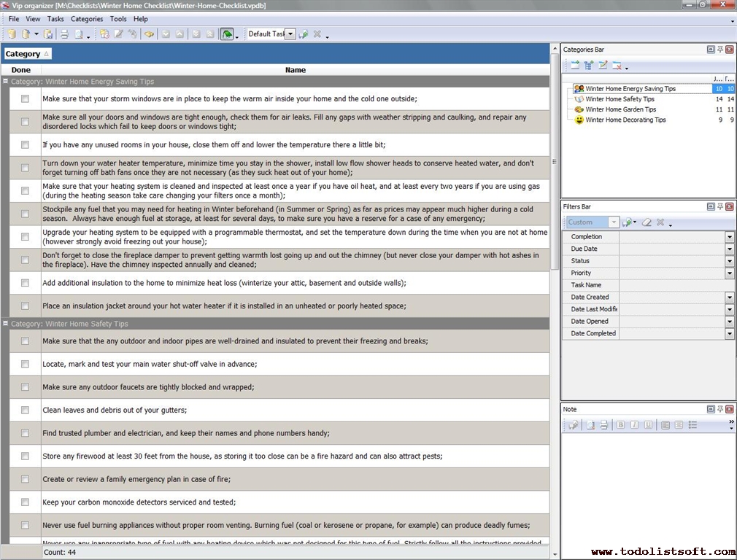Click the Category grouping header button
737x560 pixels.
[x=27, y=54]
